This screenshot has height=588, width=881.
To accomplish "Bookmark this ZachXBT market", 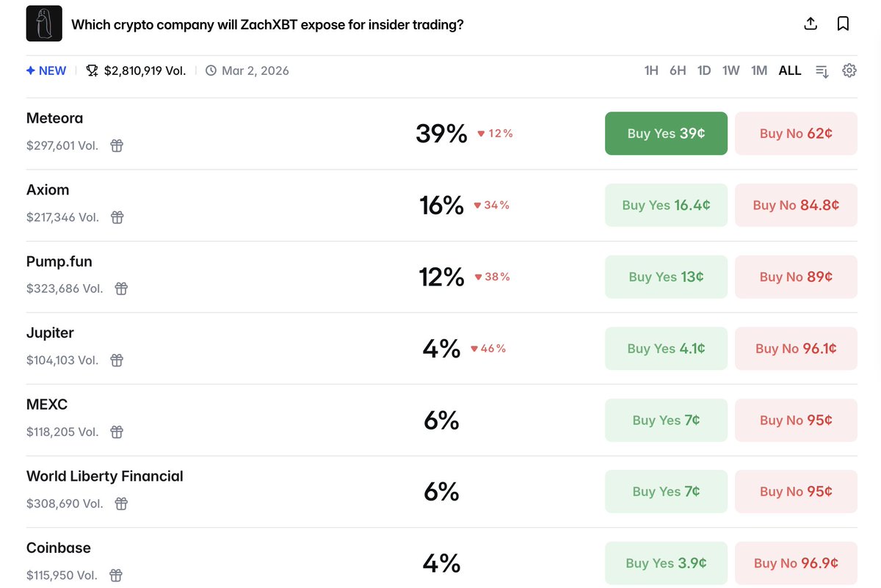I will tap(843, 23).
